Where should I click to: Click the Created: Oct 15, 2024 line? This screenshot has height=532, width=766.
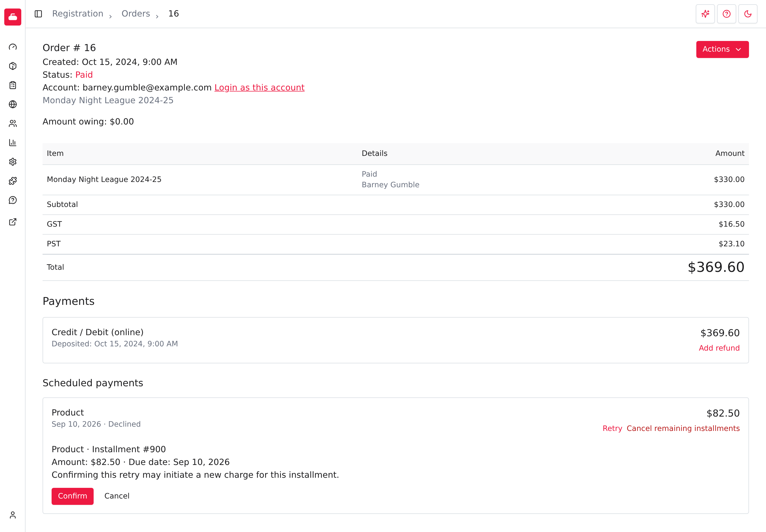[110, 62]
